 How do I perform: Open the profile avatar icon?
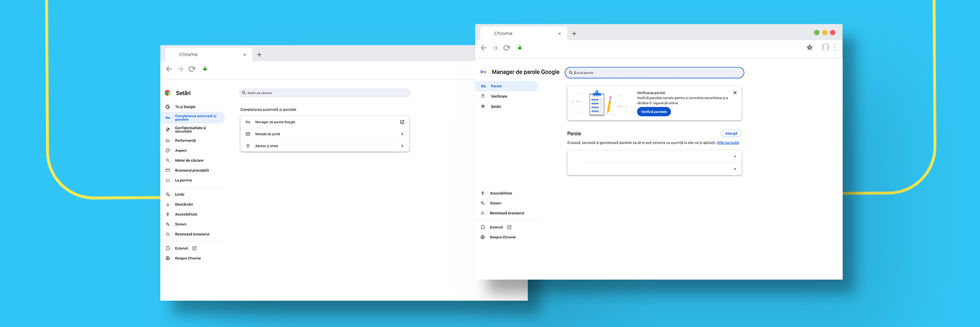[825, 47]
